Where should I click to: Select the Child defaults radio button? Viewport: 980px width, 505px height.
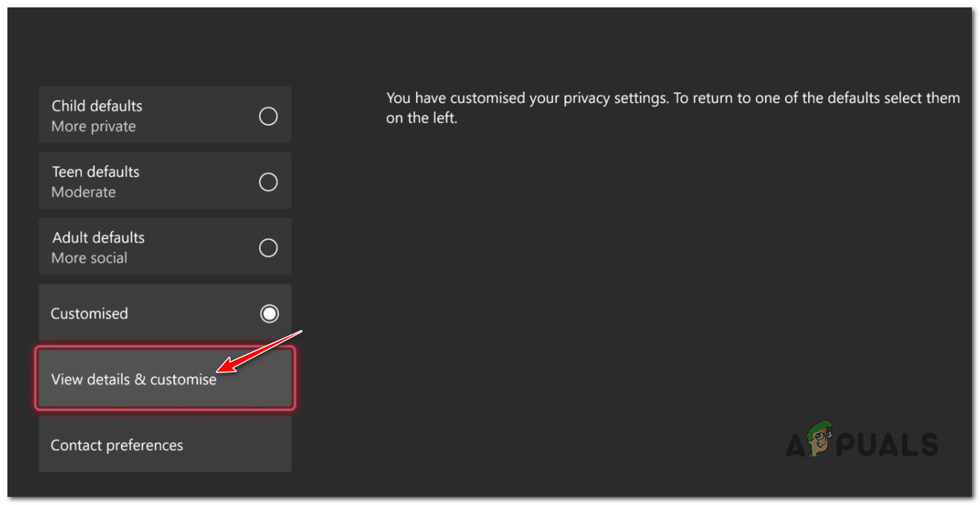pos(268,116)
